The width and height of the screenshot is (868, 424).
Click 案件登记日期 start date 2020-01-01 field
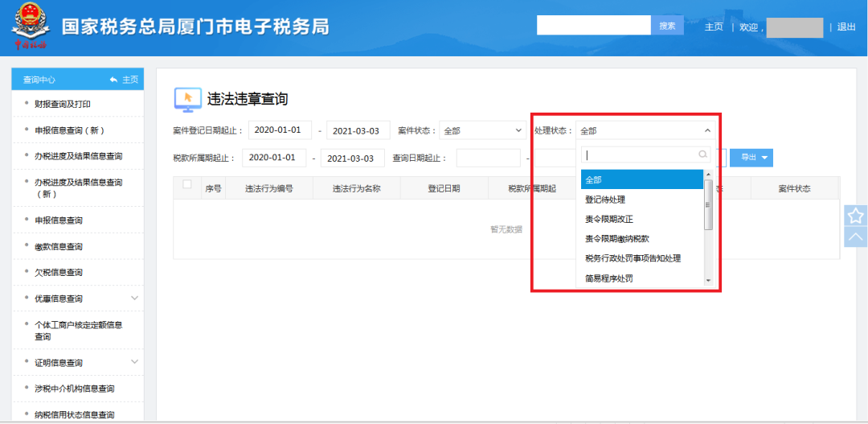pos(280,130)
